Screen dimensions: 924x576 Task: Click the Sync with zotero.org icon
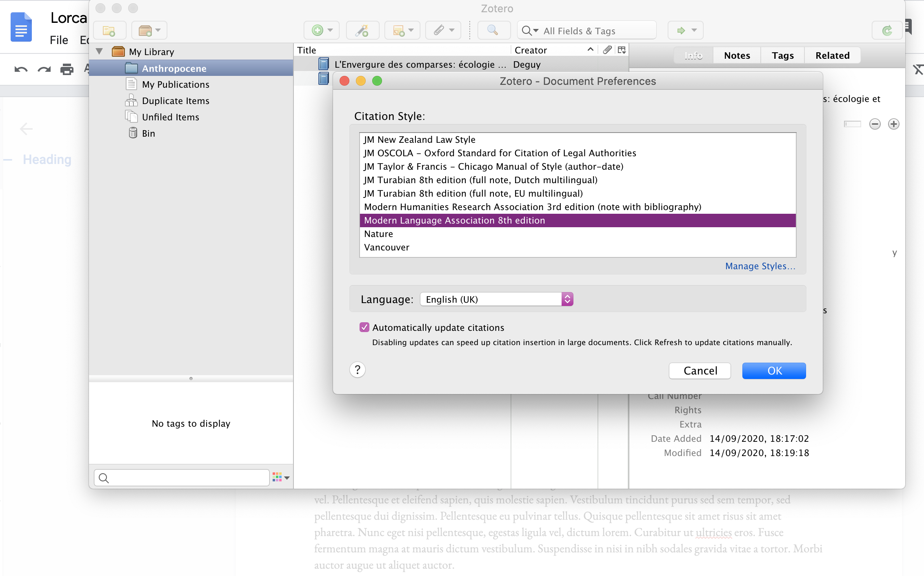click(x=887, y=31)
